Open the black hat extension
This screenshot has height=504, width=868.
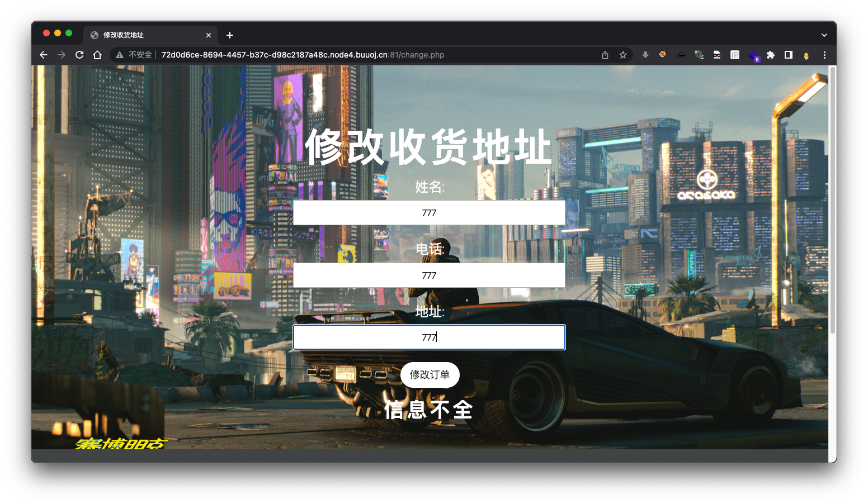tap(681, 55)
